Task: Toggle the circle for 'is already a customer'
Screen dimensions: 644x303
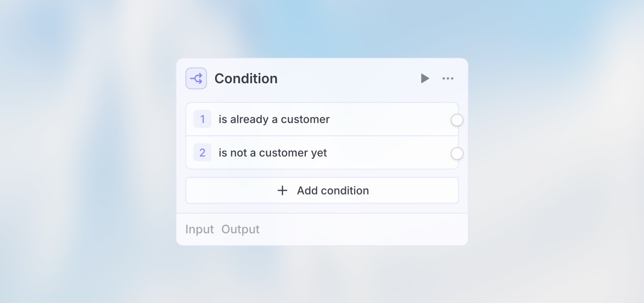Action: tap(457, 120)
